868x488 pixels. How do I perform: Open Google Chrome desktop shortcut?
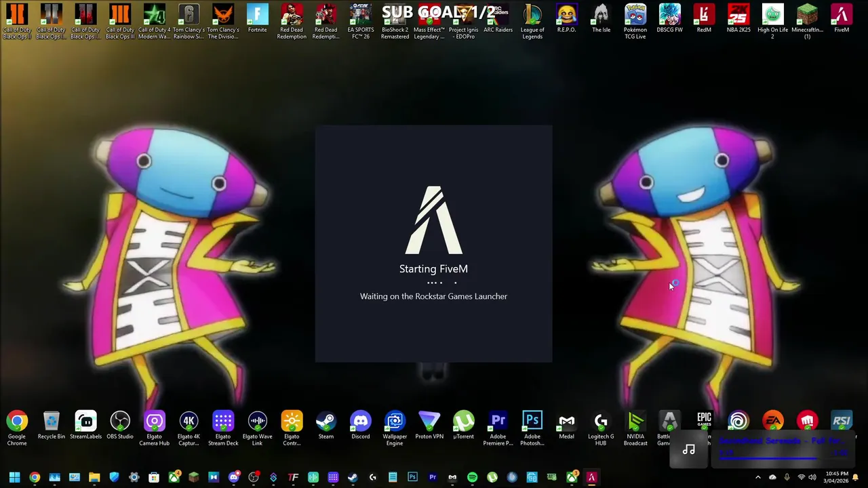click(17, 428)
